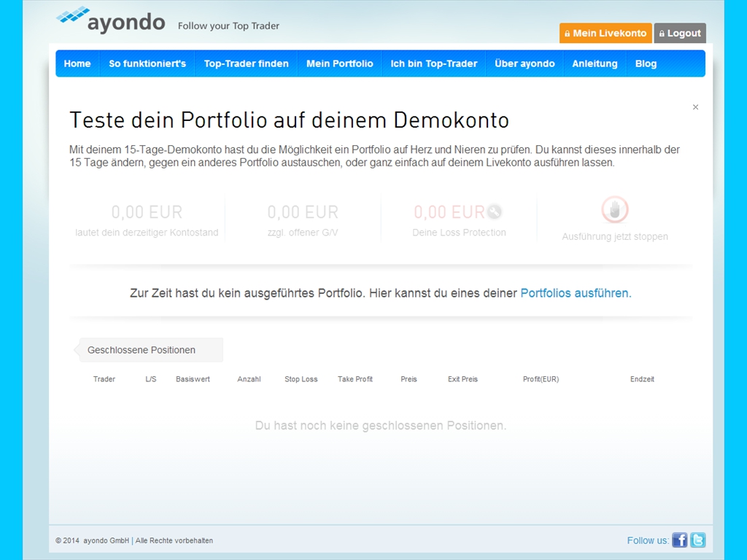Open So funktioniert's menu item
747x560 pixels.
pyautogui.click(x=147, y=63)
